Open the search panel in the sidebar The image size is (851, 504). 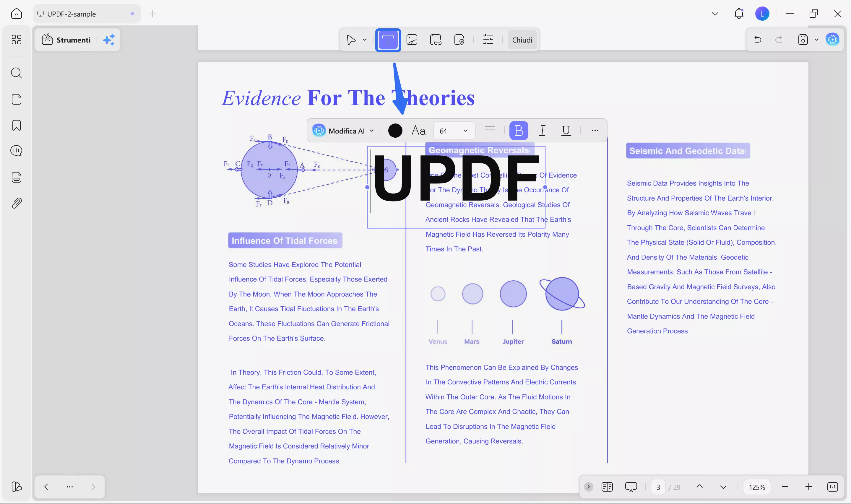tap(16, 73)
